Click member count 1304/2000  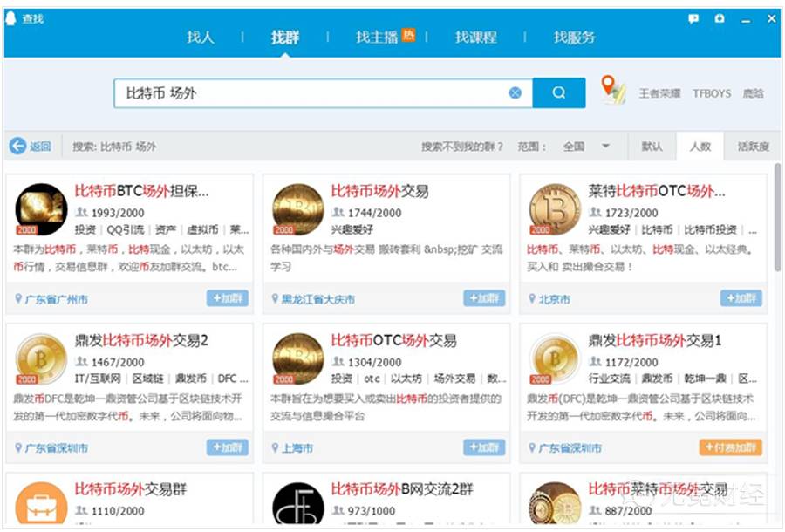point(374,362)
